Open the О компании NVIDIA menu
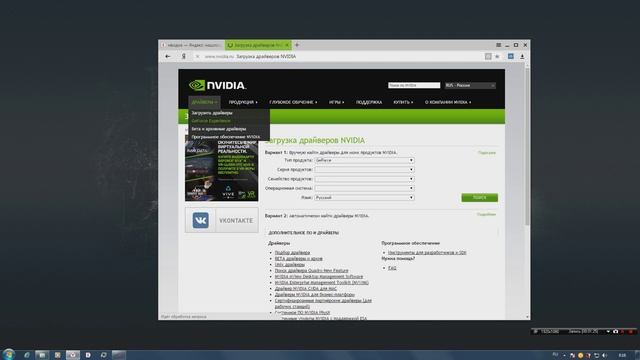640x360 pixels. coord(448,102)
